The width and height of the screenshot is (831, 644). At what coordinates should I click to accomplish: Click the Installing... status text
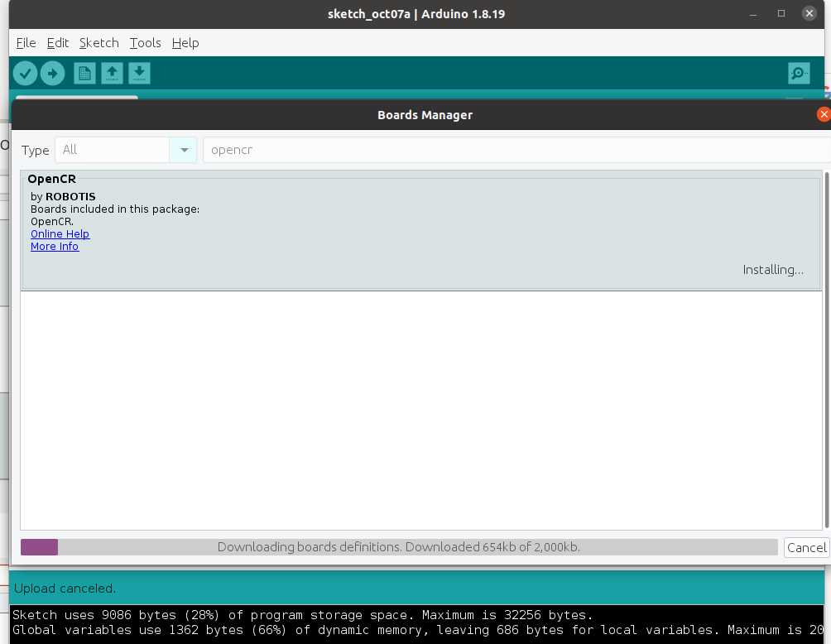[x=773, y=270]
